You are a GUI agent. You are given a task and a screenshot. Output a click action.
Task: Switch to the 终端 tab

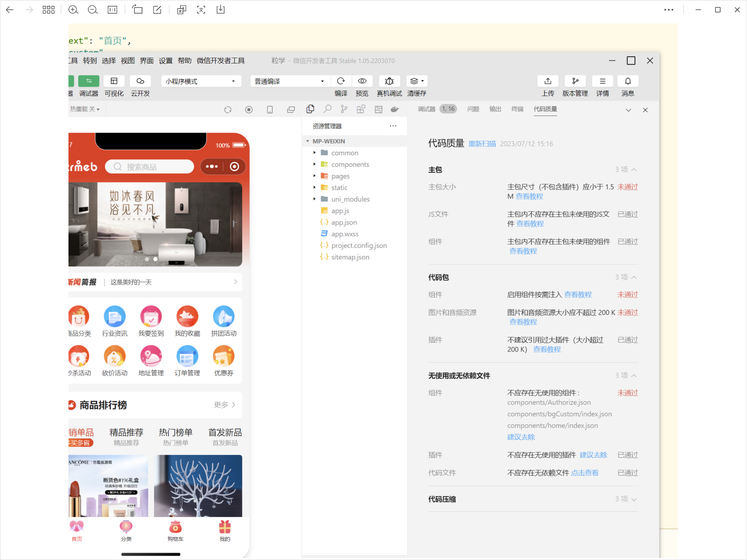[x=517, y=109]
